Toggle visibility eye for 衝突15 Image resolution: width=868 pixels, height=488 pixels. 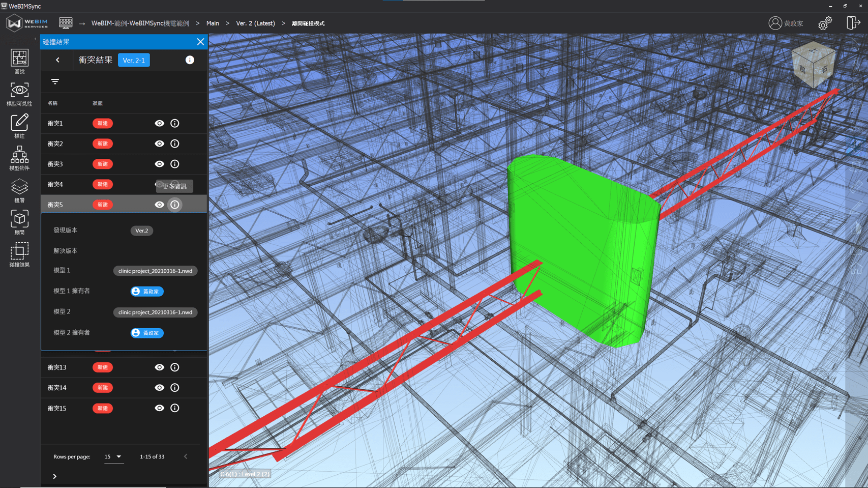coord(159,408)
